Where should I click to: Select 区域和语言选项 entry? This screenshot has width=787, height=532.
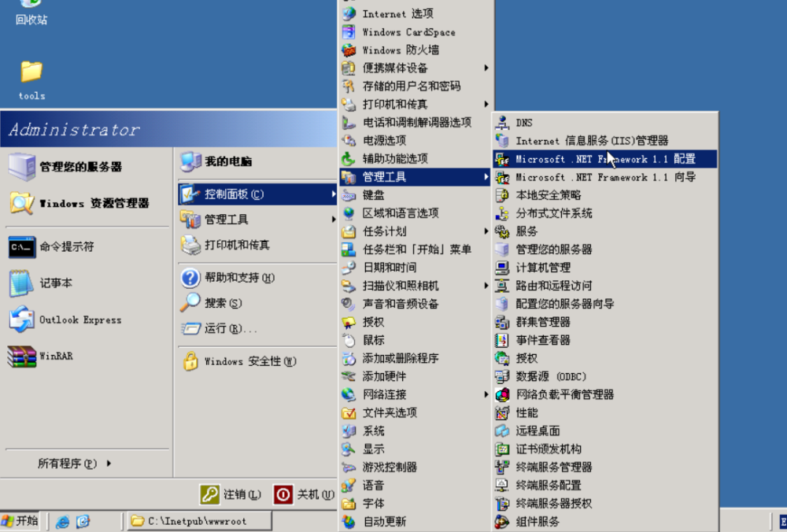pyautogui.click(x=415, y=212)
